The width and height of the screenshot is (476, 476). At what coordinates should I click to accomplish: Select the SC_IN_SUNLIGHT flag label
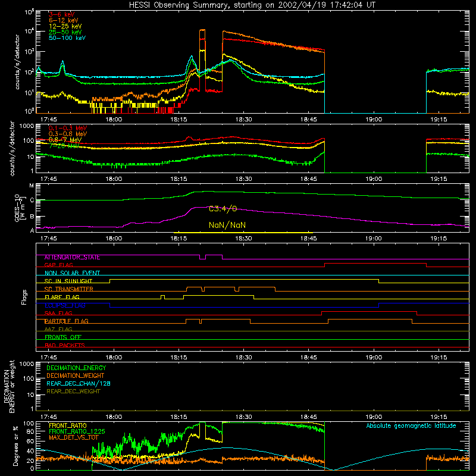68,281
